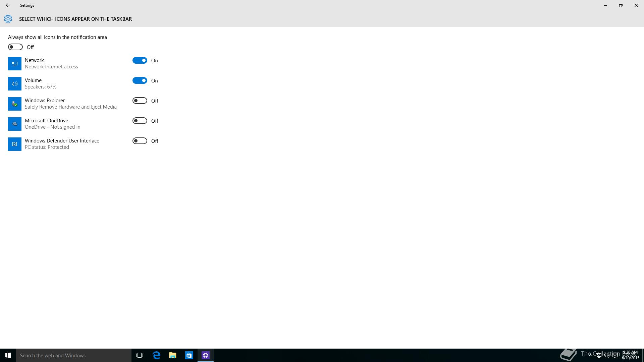Click the Volume speaker icon tile
Image resolution: width=644 pixels, height=362 pixels.
(x=15, y=84)
